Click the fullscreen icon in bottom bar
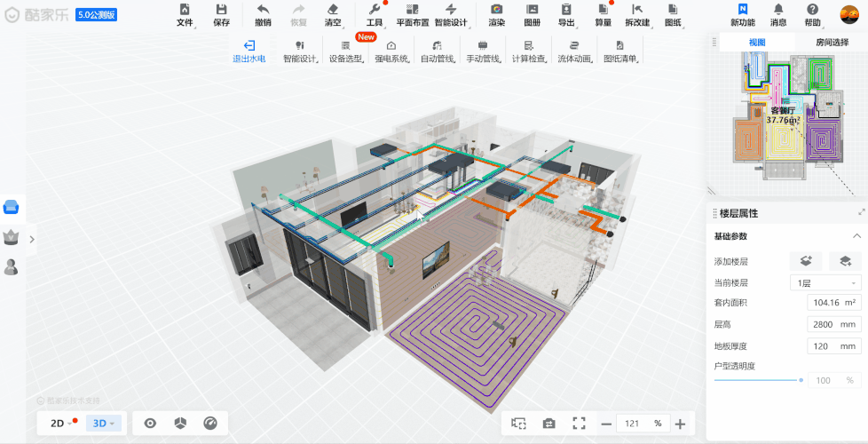Image resolution: width=868 pixels, height=444 pixels. 579,424
